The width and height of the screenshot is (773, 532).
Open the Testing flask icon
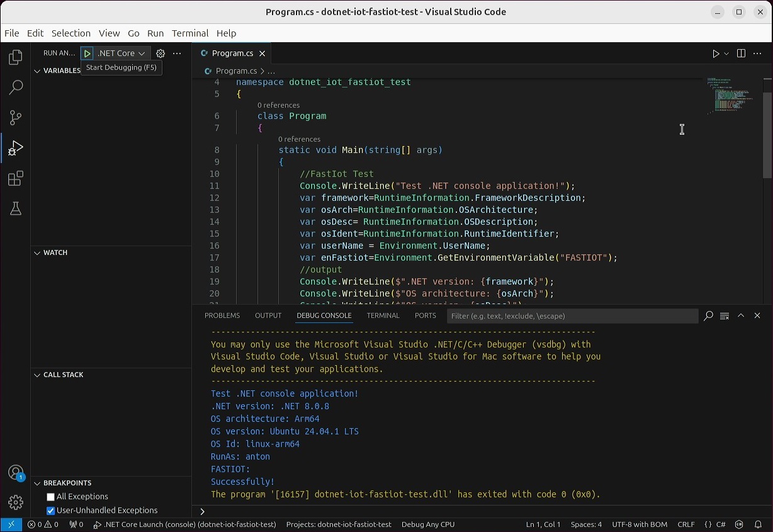16,208
